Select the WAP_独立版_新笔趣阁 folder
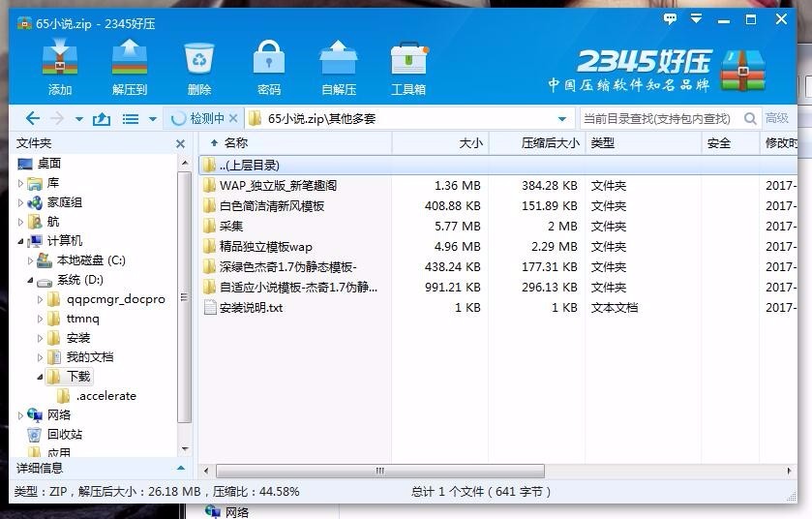This screenshot has height=519, width=812. pos(497,186)
